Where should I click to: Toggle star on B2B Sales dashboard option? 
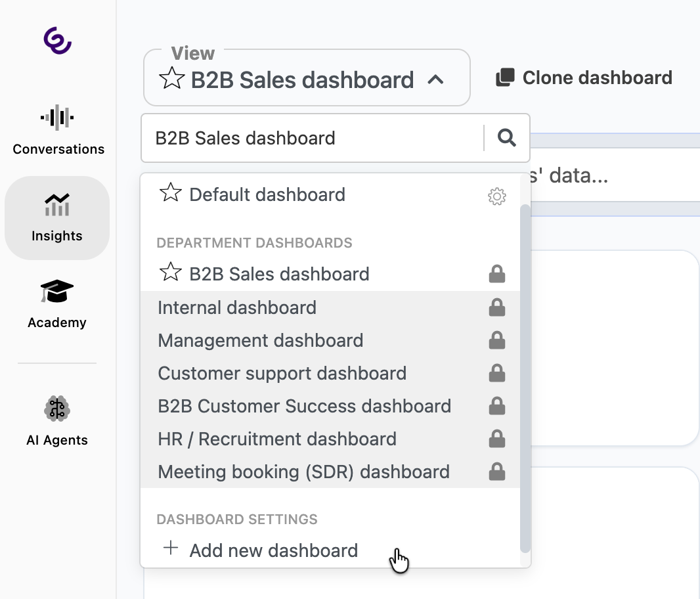click(171, 273)
